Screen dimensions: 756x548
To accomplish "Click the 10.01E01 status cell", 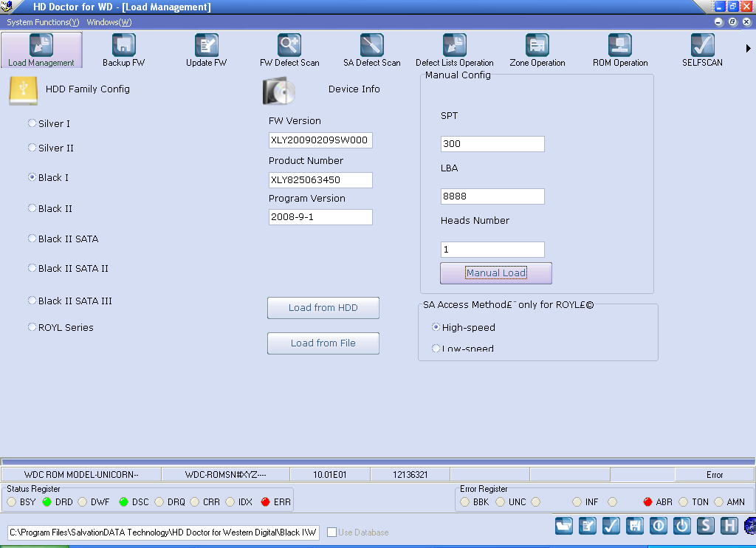I will point(330,475).
